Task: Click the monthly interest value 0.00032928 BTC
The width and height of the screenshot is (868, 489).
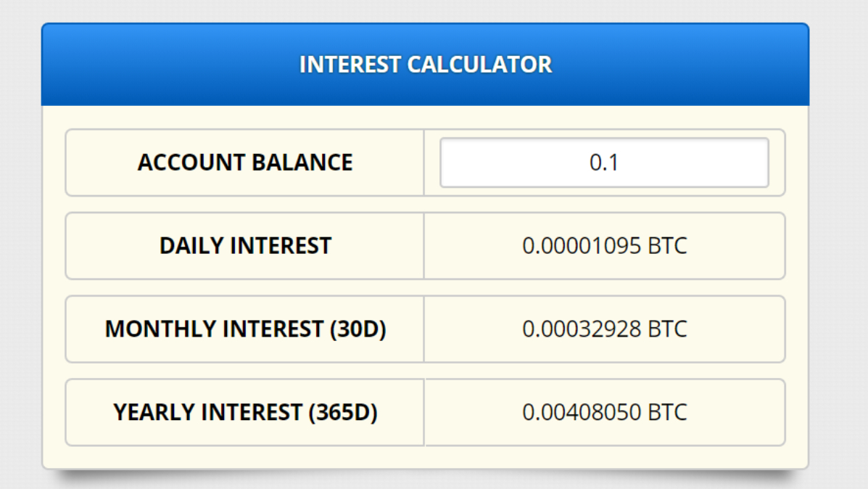Action: pyautogui.click(x=605, y=329)
